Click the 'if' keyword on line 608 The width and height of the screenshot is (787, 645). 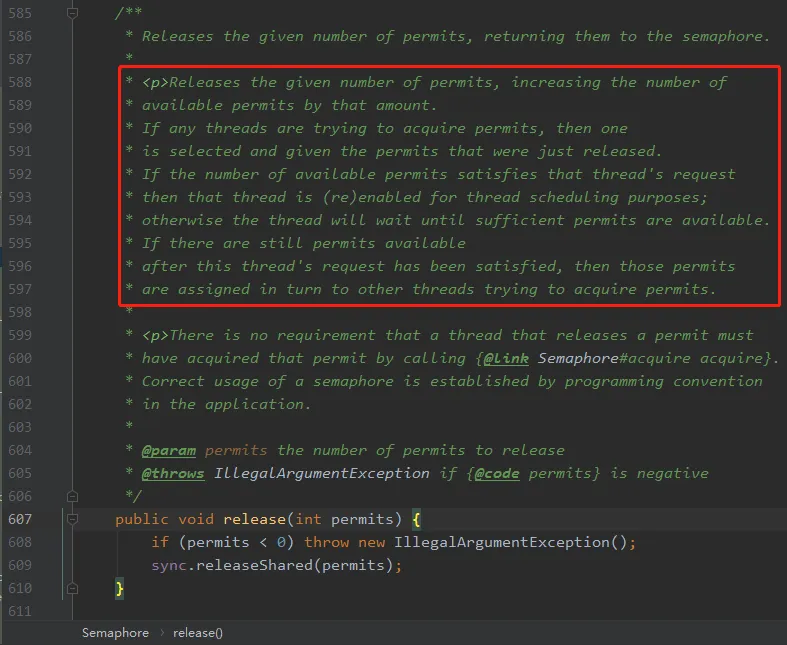point(160,542)
